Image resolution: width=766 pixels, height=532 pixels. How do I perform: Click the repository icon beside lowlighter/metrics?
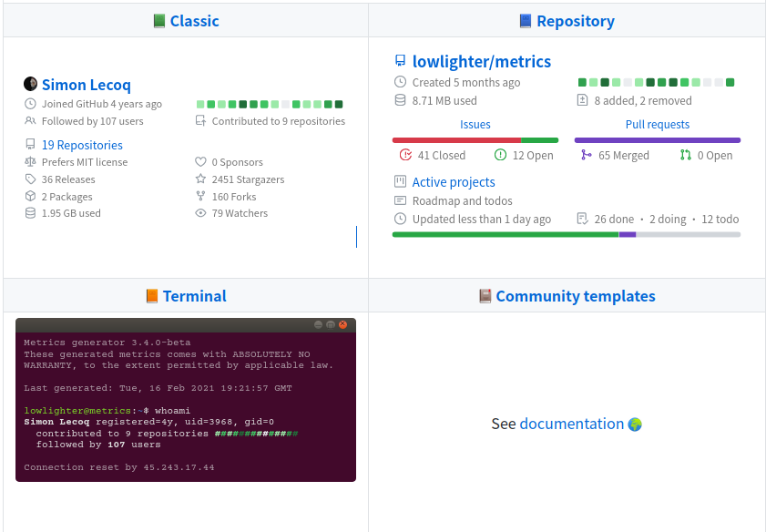[x=400, y=60]
